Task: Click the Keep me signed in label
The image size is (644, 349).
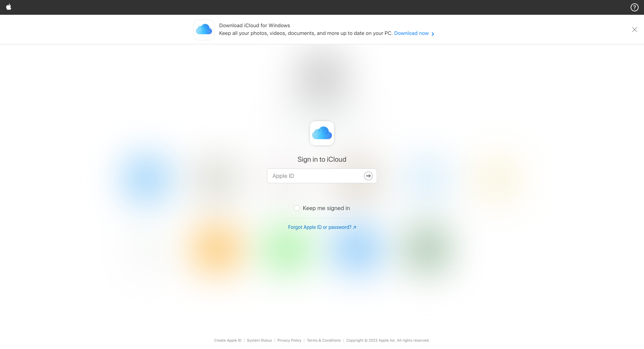Action: pyautogui.click(x=326, y=208)
